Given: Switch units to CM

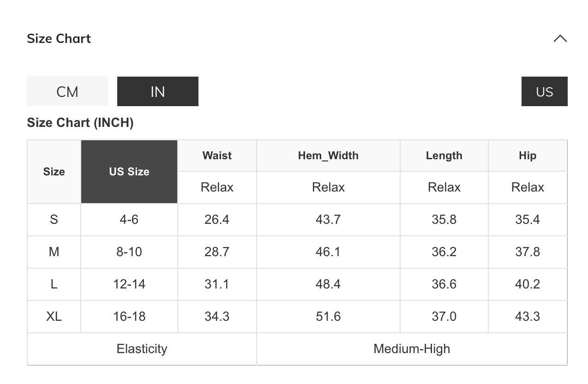Looking at the screenshot, I should tap(67, 91).
